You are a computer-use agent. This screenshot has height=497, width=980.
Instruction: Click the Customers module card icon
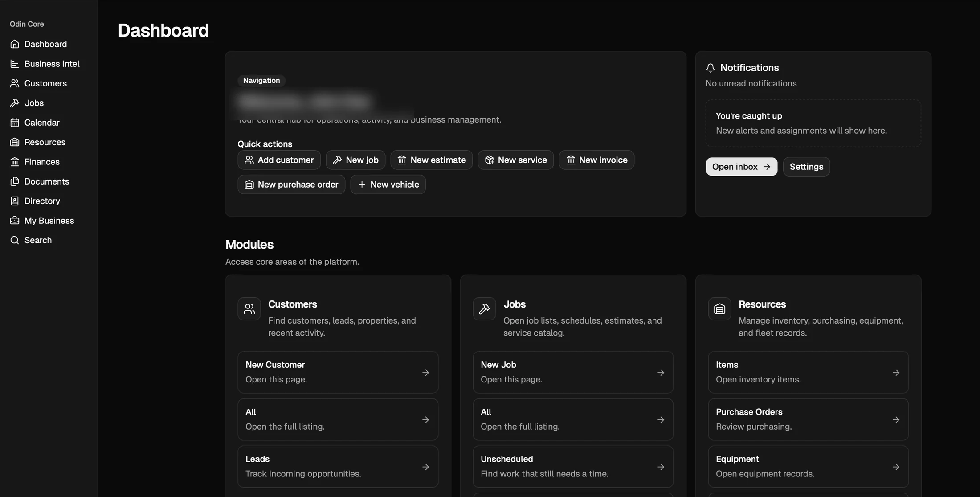coord(249,309)
